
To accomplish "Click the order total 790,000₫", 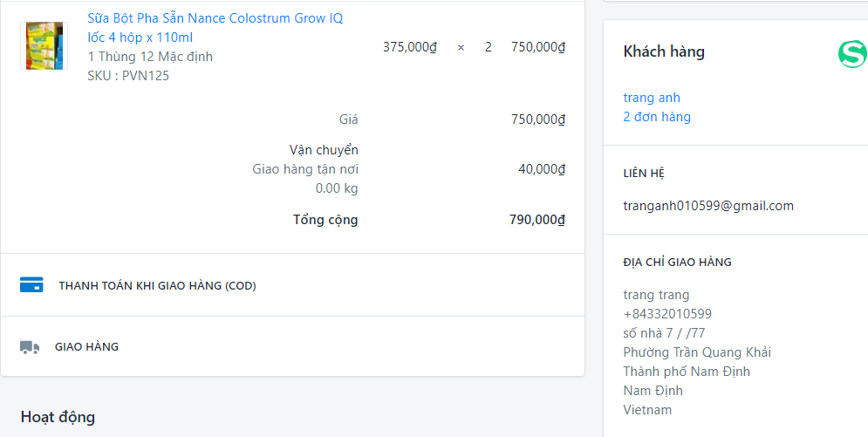I will point(537,220).
